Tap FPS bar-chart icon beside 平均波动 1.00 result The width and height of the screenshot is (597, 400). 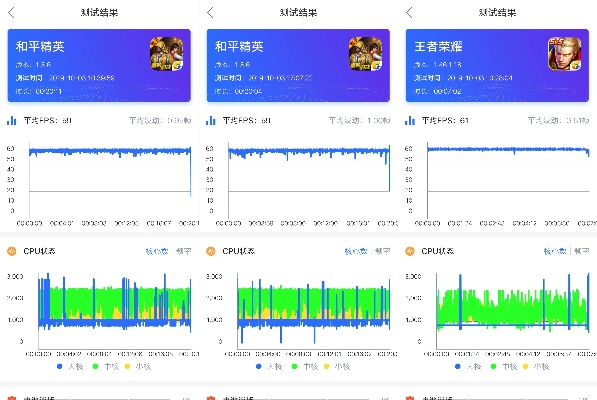coord(211,121)
